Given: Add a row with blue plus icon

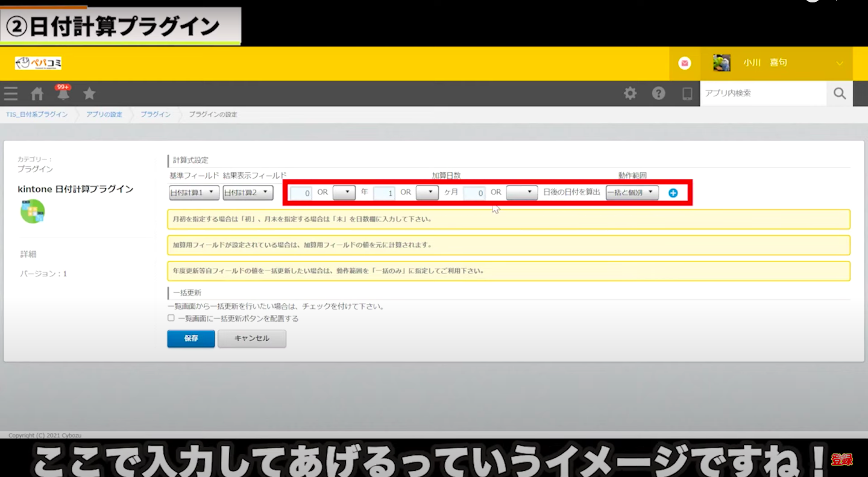Looking at the screenshot, I should 673,193.
